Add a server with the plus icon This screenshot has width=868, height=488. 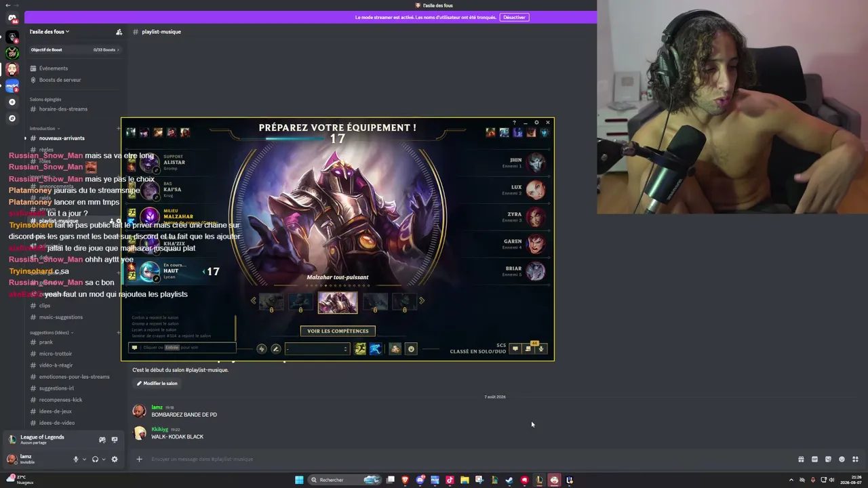[12, 102]
